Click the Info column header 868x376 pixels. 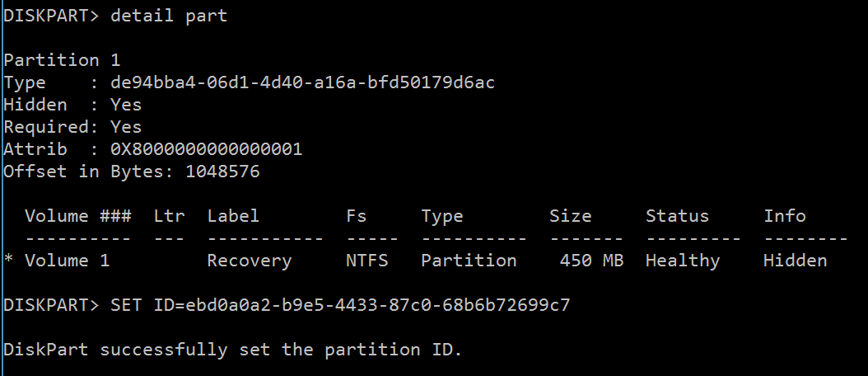pyautogui.click(x=784, y=216)
